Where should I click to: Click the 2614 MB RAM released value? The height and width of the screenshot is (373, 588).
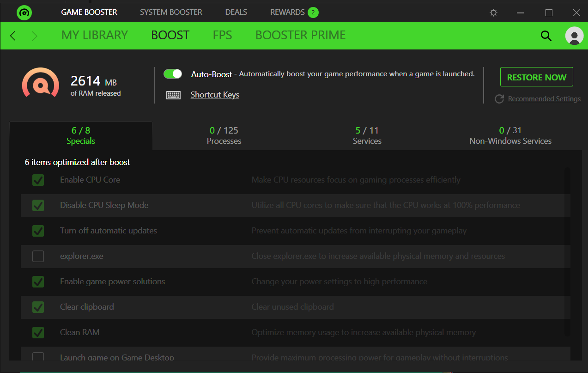click(93, 81)
